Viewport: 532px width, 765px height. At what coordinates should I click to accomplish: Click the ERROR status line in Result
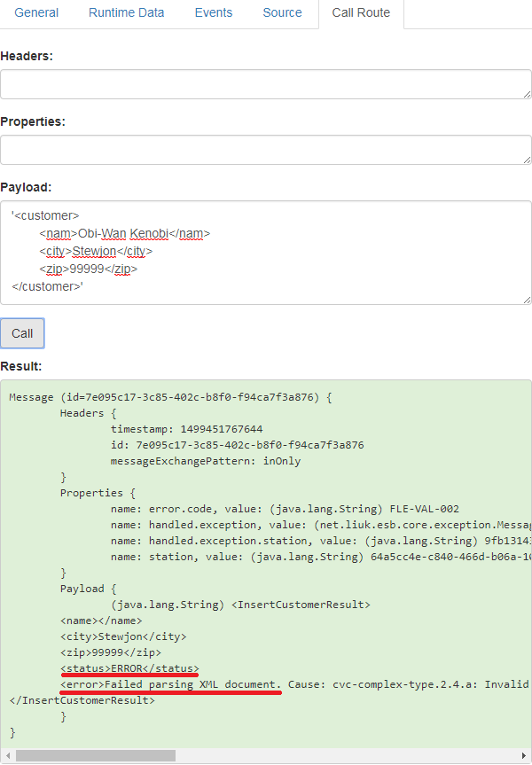tap(129, 668)
